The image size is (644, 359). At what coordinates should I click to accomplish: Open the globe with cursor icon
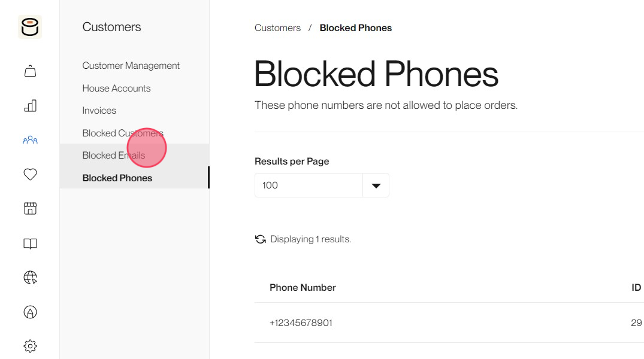[30, 278]
